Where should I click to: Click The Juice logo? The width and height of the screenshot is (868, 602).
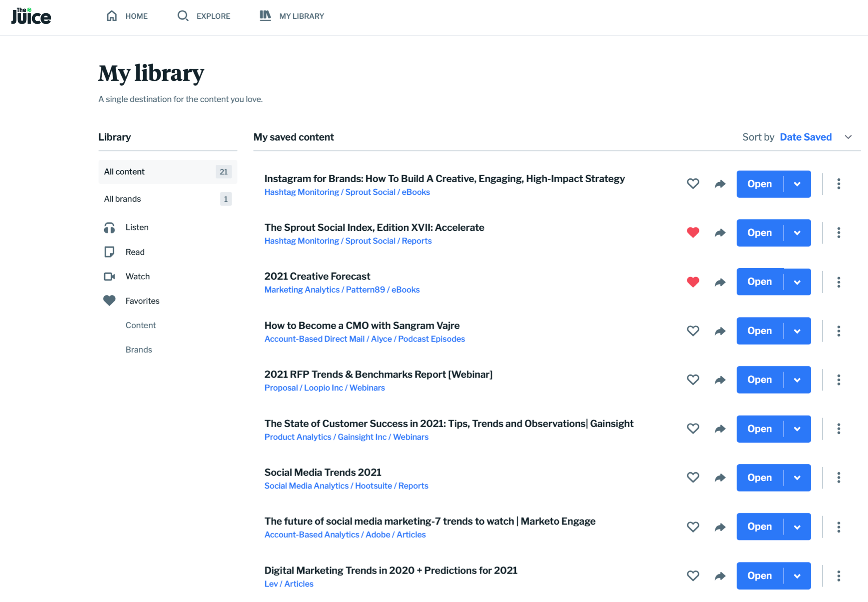(x=31, y=16)
